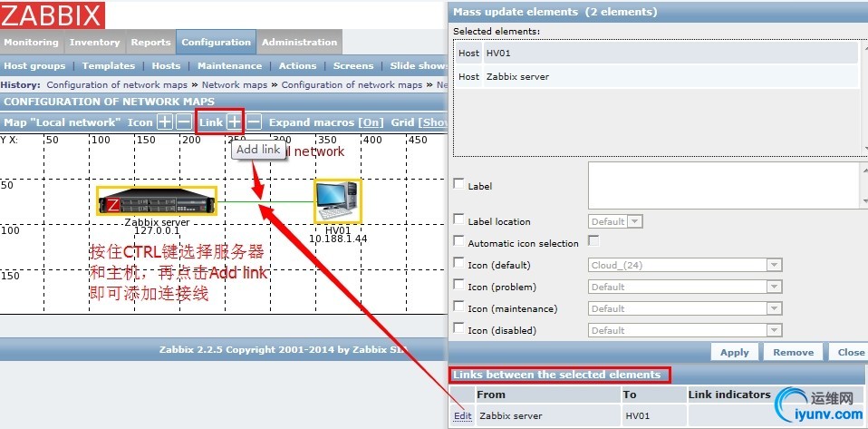Enable the Icon (problem) checkbox
Image resolution: width=868 pixels, height=429 pixels.
coord(458,285)
